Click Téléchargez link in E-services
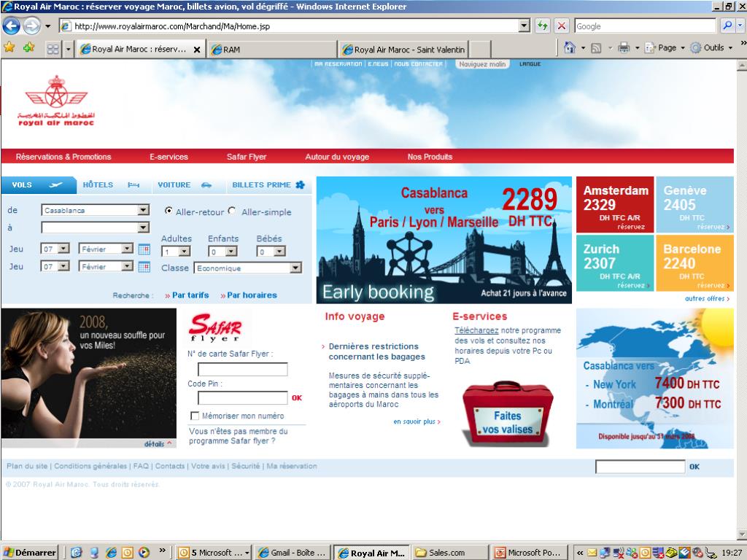 (476, 330)
